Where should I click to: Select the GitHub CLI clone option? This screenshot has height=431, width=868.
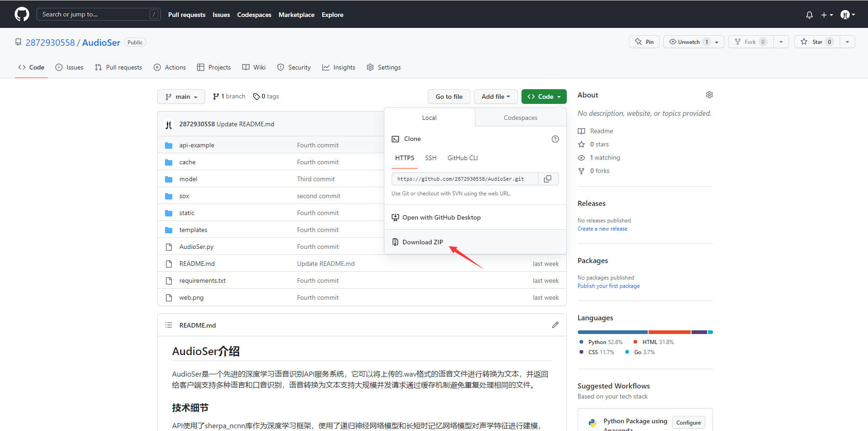coord(463,158)
